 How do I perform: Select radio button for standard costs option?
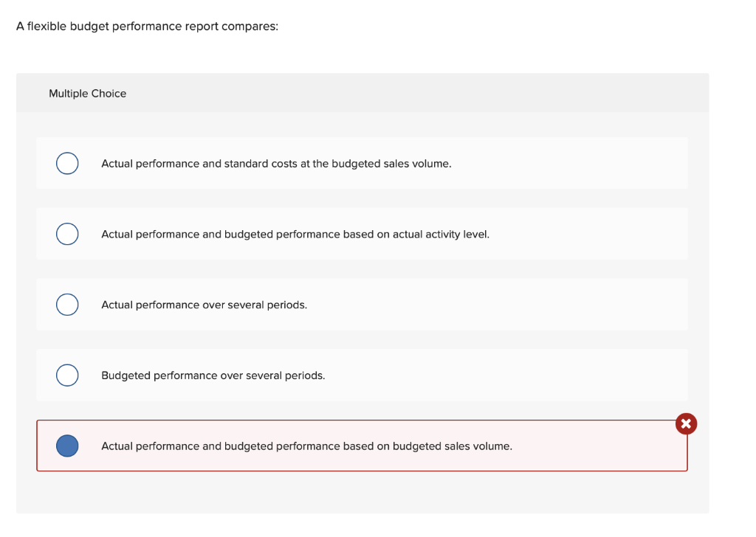[67, 163]
